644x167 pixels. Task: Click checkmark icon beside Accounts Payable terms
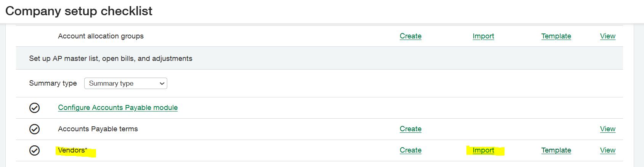[34, 129]
